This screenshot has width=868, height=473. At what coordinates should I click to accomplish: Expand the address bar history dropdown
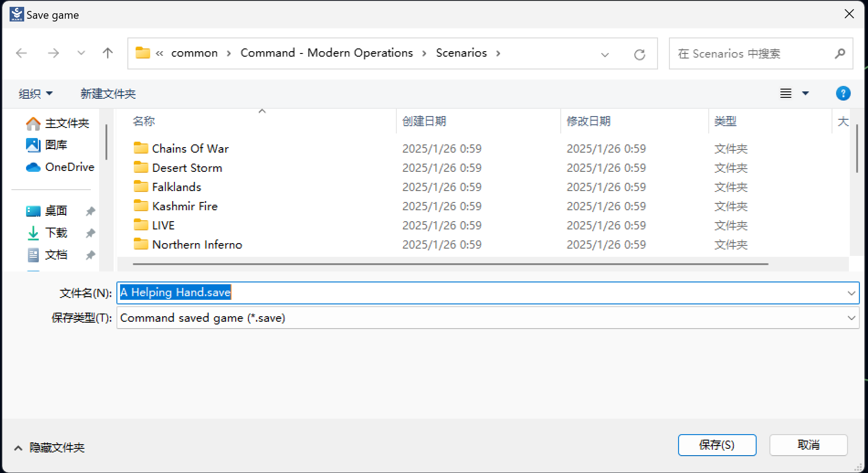[605, 54]
